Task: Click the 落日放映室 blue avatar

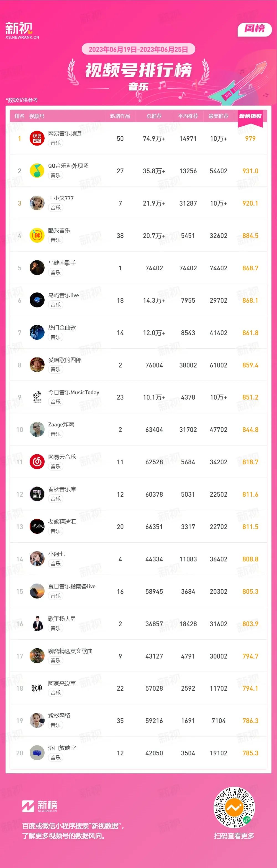Action: pyautogui.click(x=37, y=753)
